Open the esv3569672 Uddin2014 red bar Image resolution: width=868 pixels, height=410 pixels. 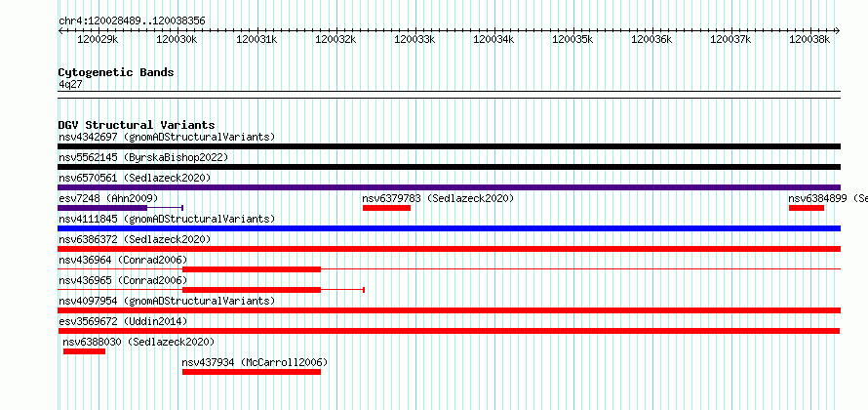(449, 331)
